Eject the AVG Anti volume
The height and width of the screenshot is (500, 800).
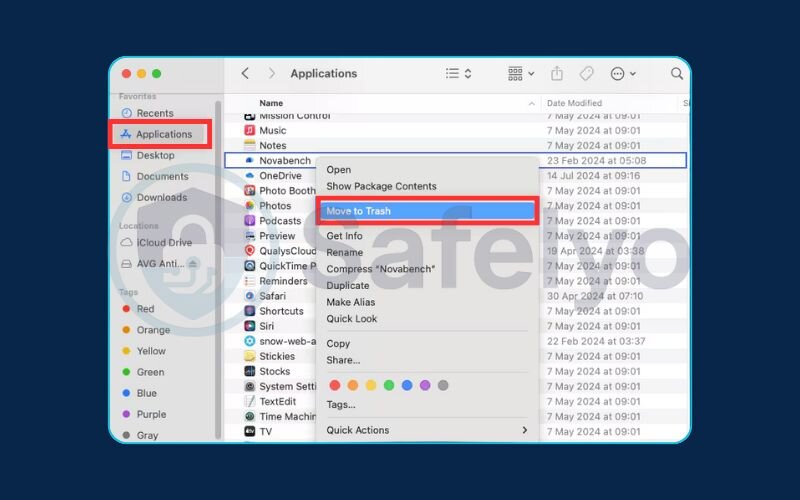click(193, 264)
